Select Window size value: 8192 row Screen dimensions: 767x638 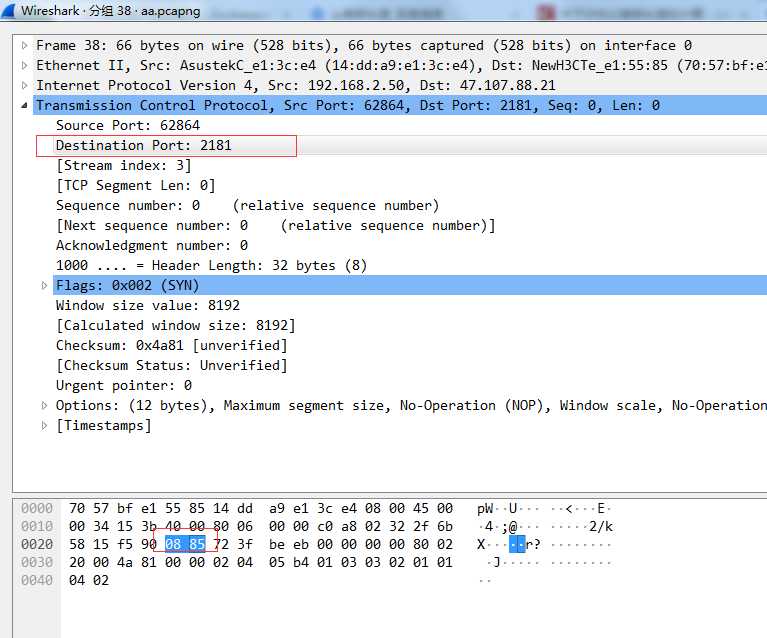click(x=148, y=305)
